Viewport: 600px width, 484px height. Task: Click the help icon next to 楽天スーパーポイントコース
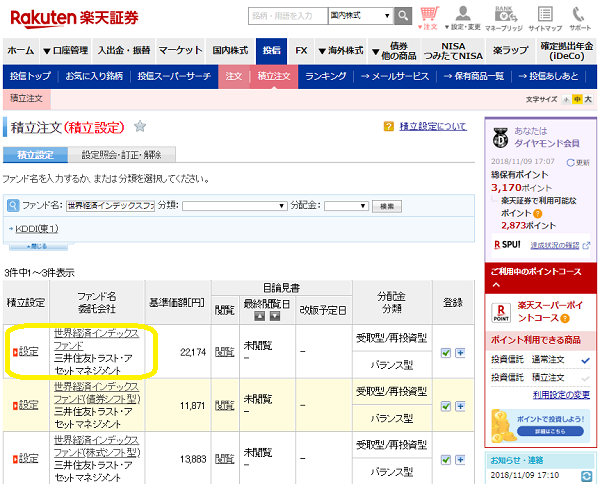pyautogui.click(x=565, y=318)
